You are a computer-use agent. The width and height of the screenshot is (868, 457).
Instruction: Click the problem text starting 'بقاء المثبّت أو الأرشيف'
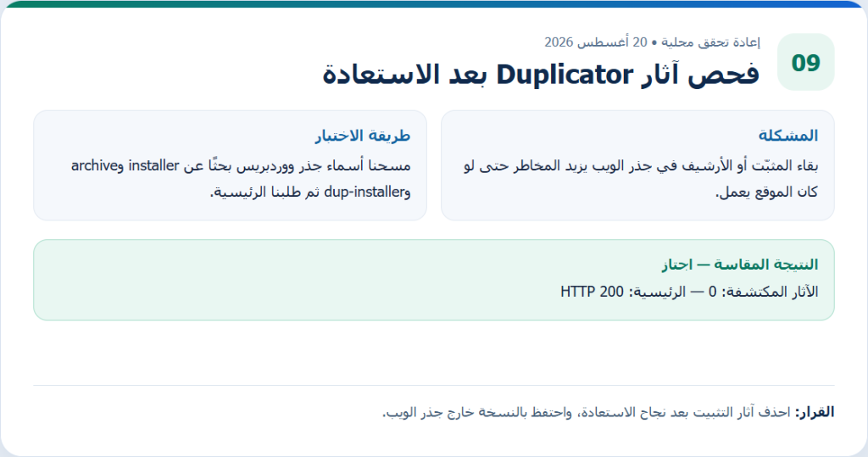click(x=641, y=178)
